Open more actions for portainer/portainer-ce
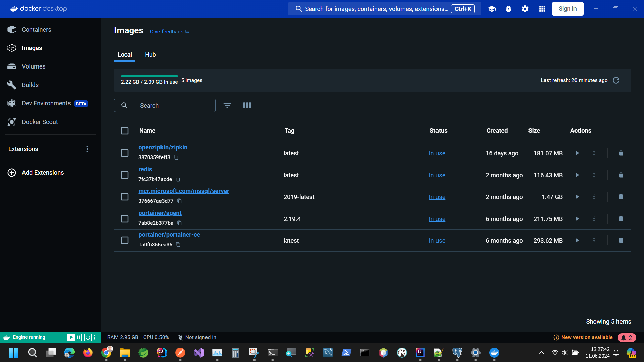The width and height of the screenshot is (644, 362). (x=594, y=240)
